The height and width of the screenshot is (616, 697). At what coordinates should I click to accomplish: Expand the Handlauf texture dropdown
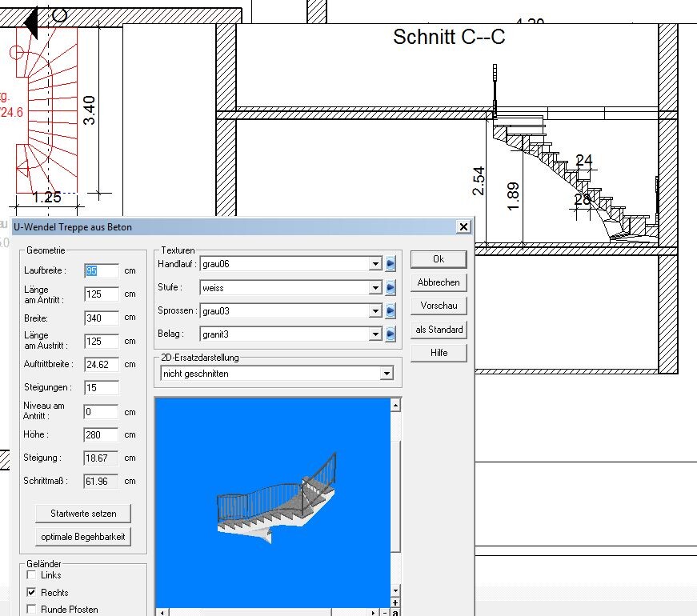pos(375,263)
